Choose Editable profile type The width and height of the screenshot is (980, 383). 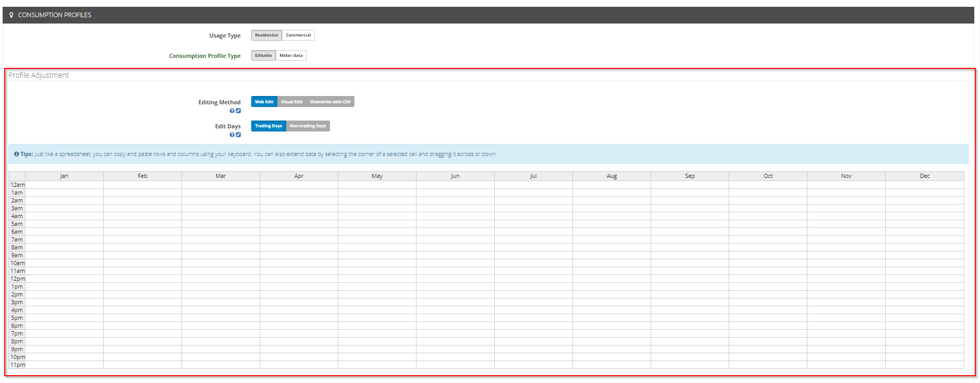point(263,55)
